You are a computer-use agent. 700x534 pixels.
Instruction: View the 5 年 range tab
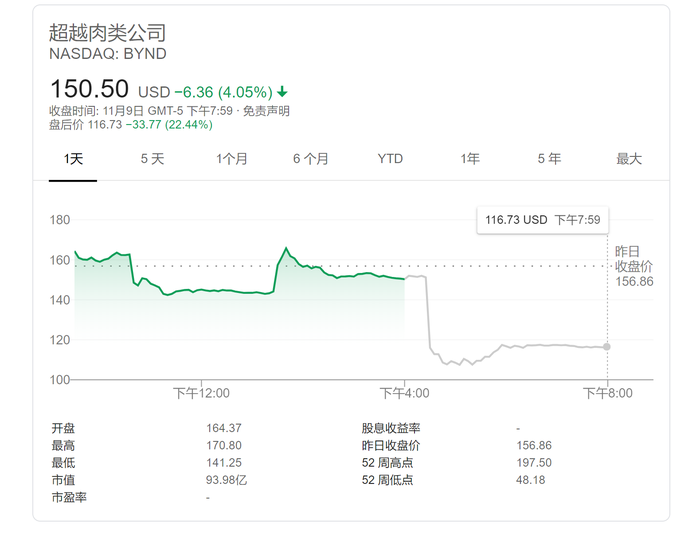[x=549, y=159]
